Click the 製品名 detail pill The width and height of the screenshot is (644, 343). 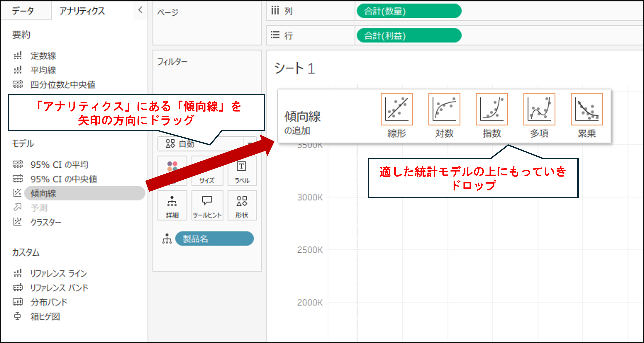pos(214,239)
